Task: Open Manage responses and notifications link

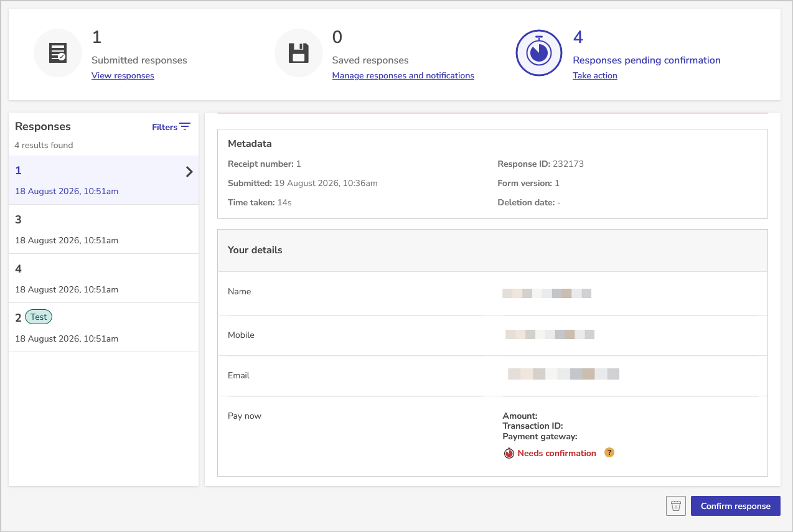Action: (x=403, y=75)
